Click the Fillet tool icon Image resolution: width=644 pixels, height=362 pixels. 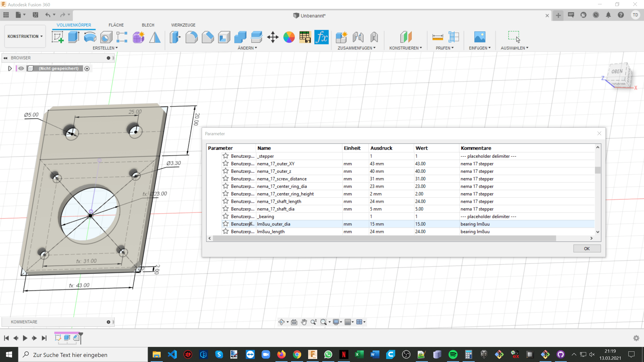(191, 37)
